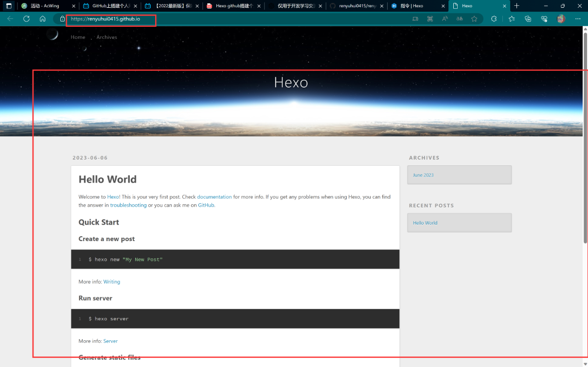Click the app available icon in address bar
The image size is (588, 367).
[x=415, y=18]
